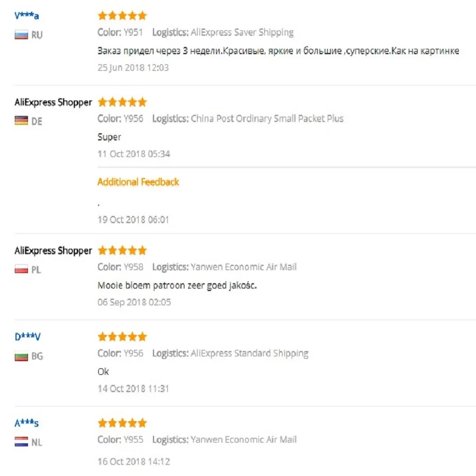Open reviewer profile A***s

pos(27,423)
